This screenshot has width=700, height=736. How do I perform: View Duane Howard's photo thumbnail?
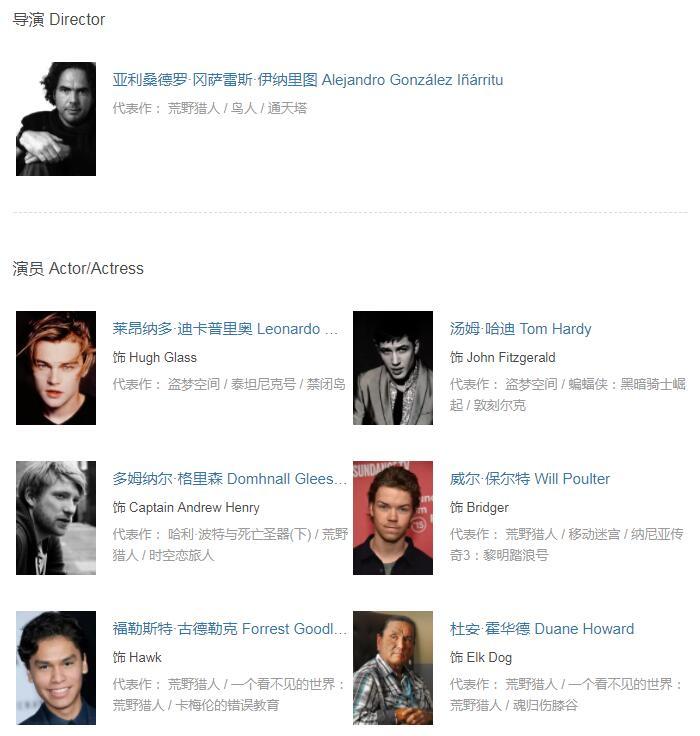point(393,667)
